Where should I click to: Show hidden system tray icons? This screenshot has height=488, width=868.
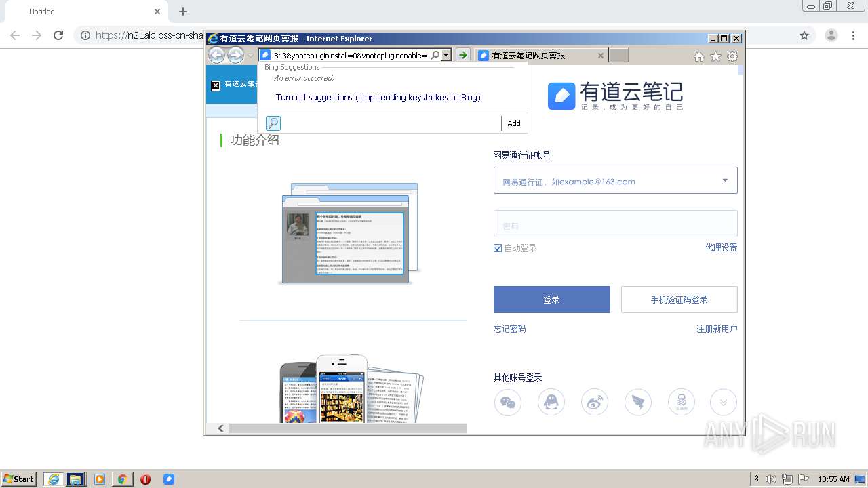tap(756, 479)
